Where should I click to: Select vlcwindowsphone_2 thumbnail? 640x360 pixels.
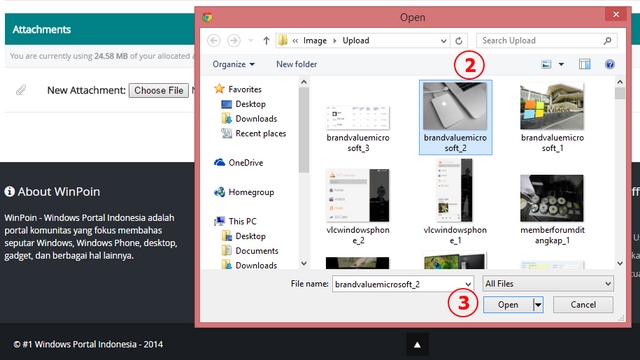pyautogui.click(x=358, y=196)
